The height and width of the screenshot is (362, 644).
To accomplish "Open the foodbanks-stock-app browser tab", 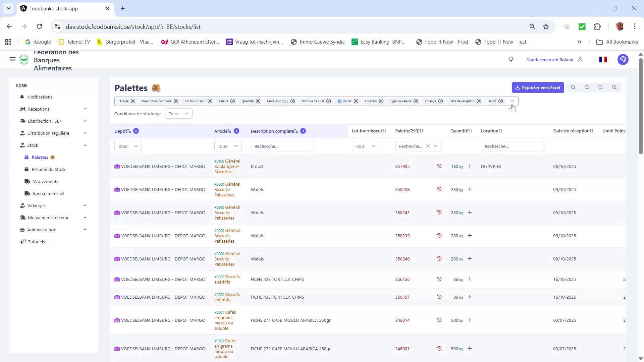I will coord(54,9).
